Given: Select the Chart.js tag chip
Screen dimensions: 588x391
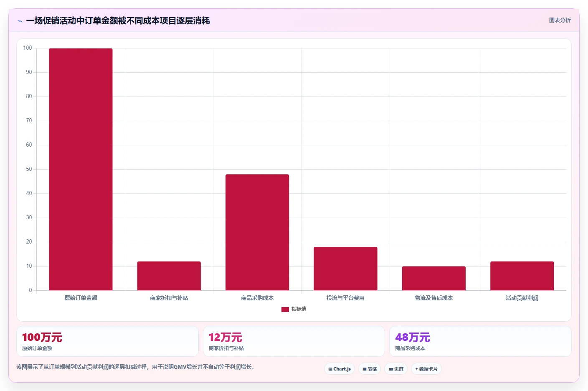Looking at the screenshot, I should tap(340, 369).
